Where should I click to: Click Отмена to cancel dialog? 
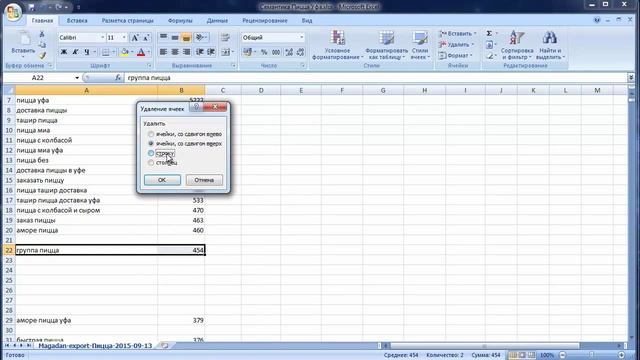click(x=204, y=180)
